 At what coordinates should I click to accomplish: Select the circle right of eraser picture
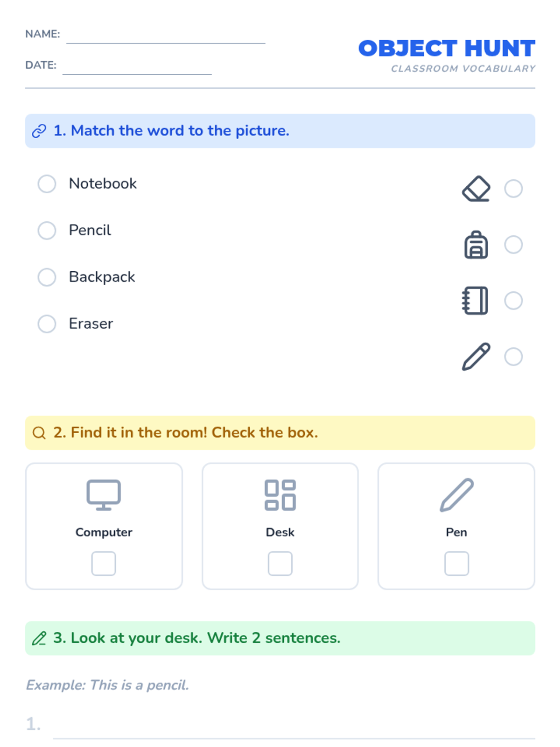point(513,189)
